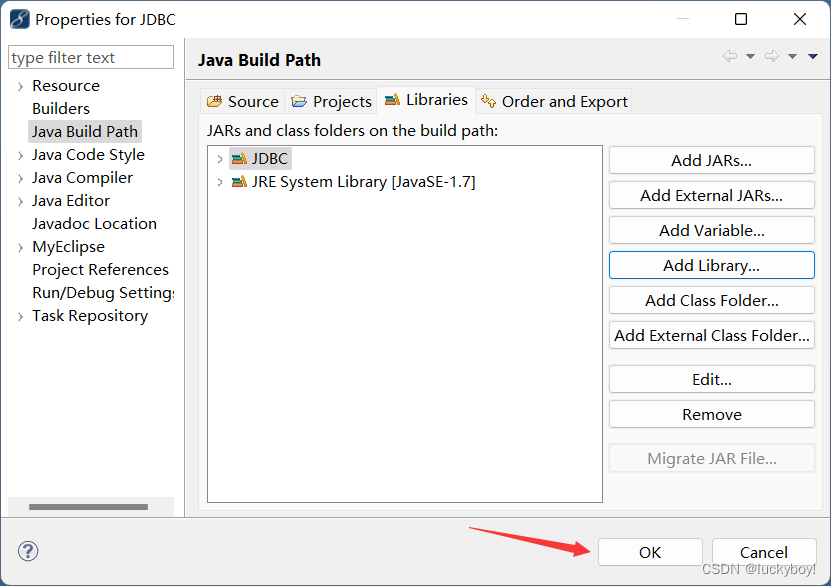The image size is (831, 586).
Task: Maximize the Properties for JDBC window
Action: point(741,19)
